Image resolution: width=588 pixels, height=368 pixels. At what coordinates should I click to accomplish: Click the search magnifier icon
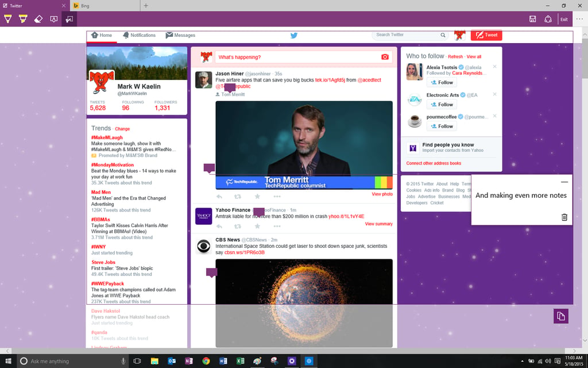[x=443, y=35]
